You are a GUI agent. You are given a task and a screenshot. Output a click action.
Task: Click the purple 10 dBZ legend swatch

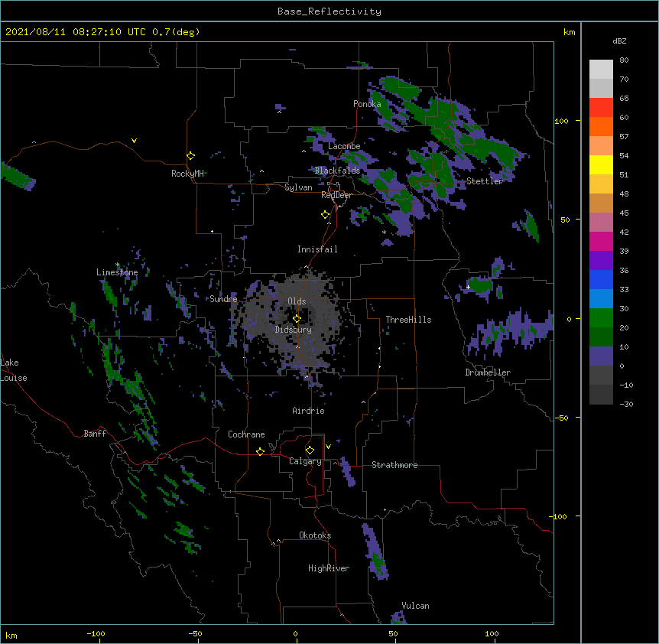point(601,356)
